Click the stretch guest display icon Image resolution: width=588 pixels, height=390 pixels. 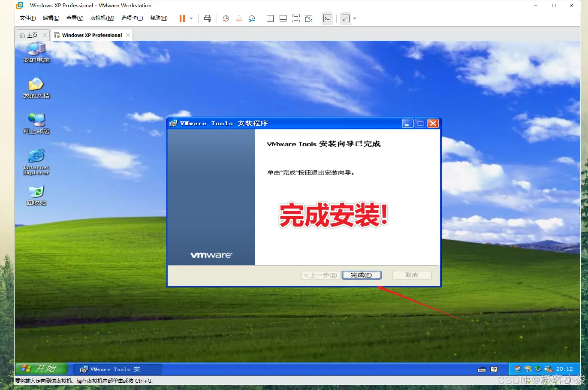[346, 18]
